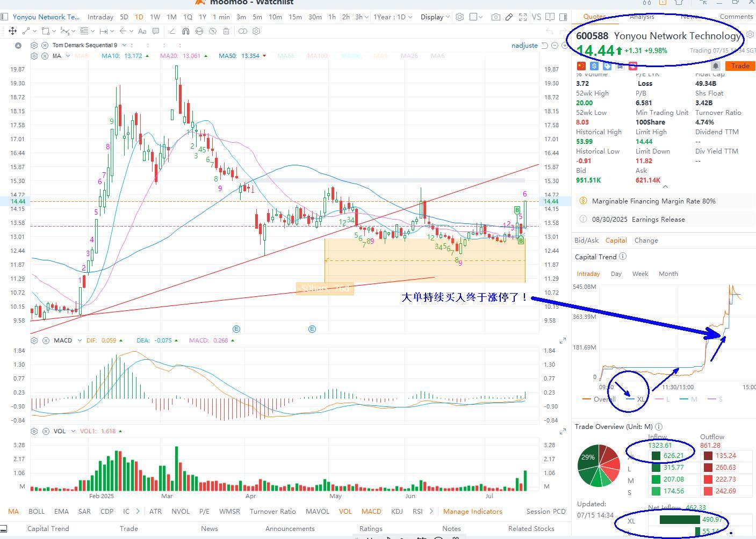Click the red heart favorite icon
The height and width of the screenshot is (539, 756).
[633, 66]
